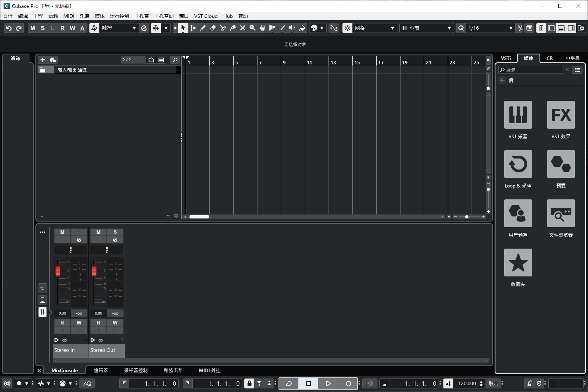The height and width of the screenshot is (392, 588).
Task: Click the media rack home icon
Action: click(511, 80)
